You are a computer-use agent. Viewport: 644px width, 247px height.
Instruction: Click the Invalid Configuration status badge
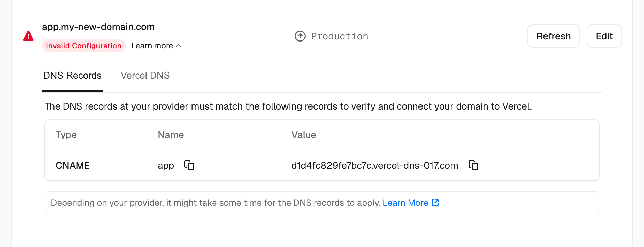click(x=84, y=45)
